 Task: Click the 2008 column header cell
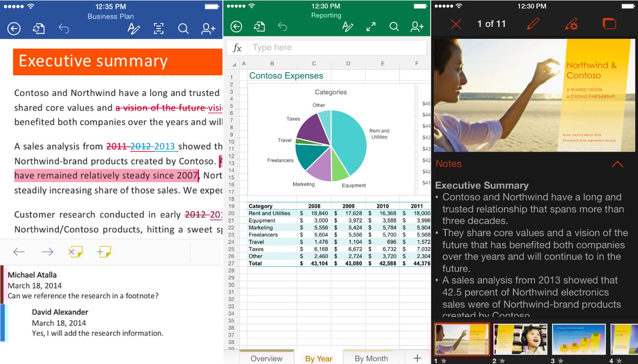point(314,206)
